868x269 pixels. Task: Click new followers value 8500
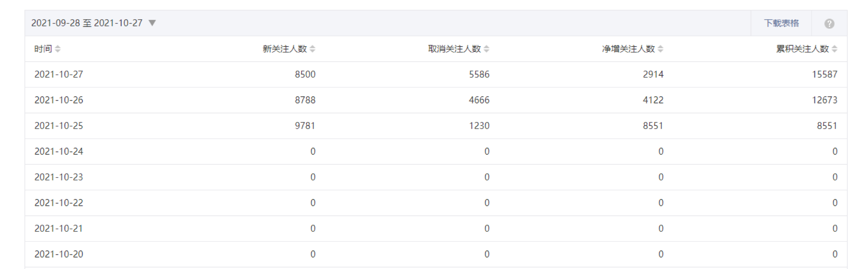[x=305, y=74]
